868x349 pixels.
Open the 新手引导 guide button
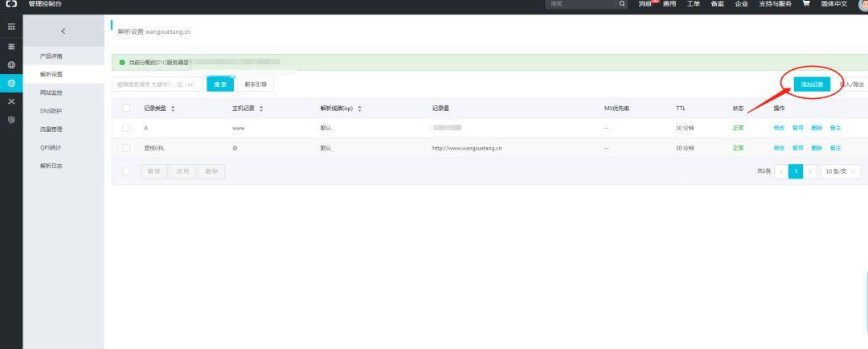tap(256, 84)
